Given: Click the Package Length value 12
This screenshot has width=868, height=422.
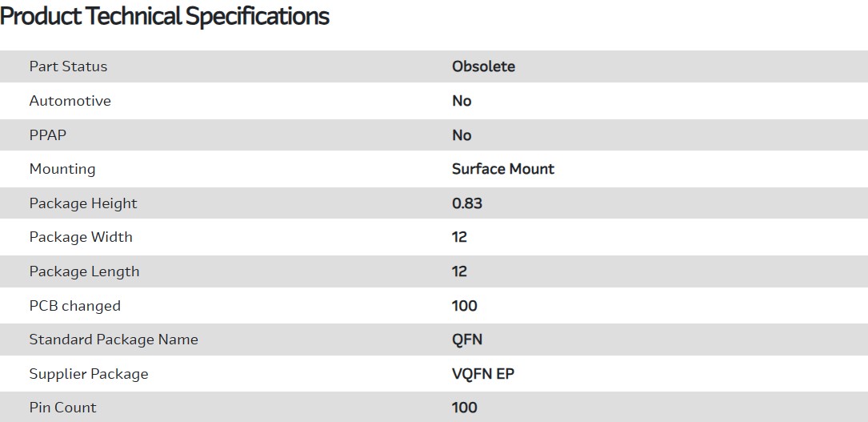Looking at the screenshot, I should [459, 271].
